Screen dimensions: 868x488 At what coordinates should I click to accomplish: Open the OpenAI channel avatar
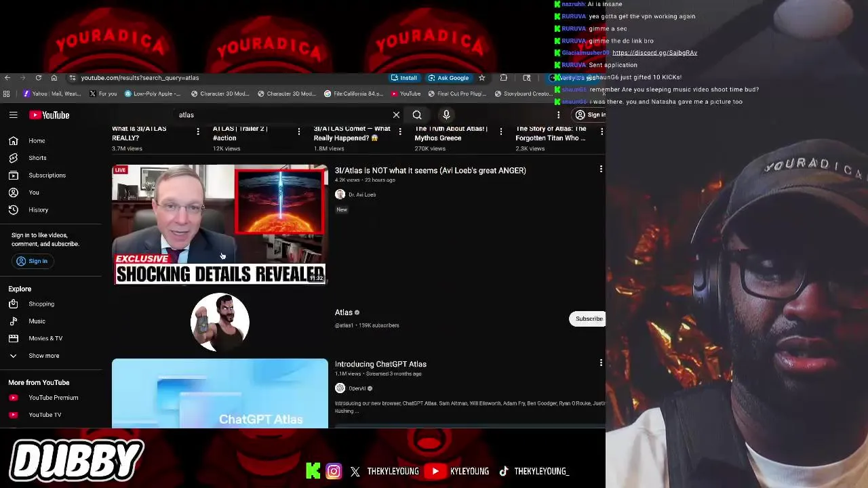[x=340, y=388]
